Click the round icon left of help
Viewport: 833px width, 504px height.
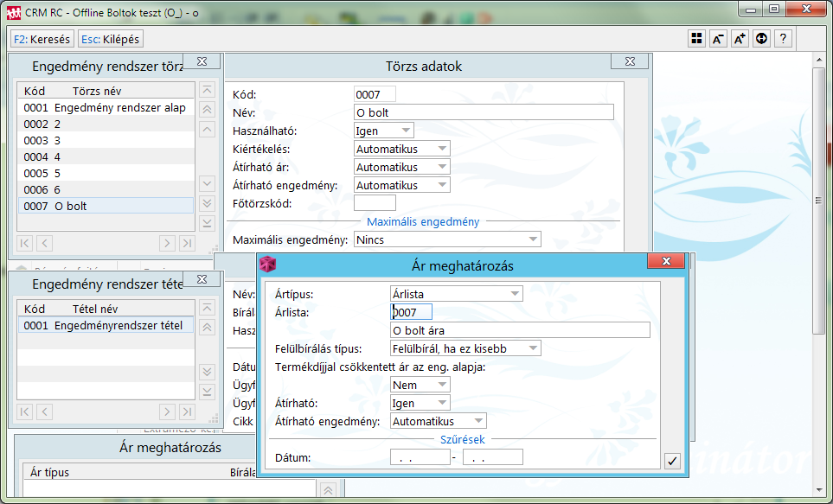pos(761,39)
